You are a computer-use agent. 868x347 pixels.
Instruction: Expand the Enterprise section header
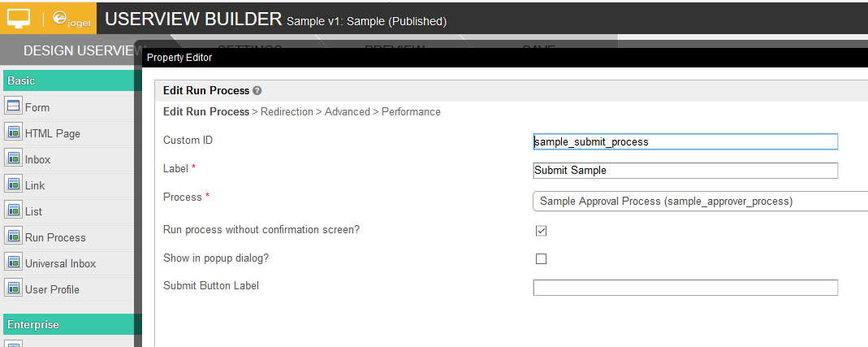pyautogui.click(x=68, y=324)
